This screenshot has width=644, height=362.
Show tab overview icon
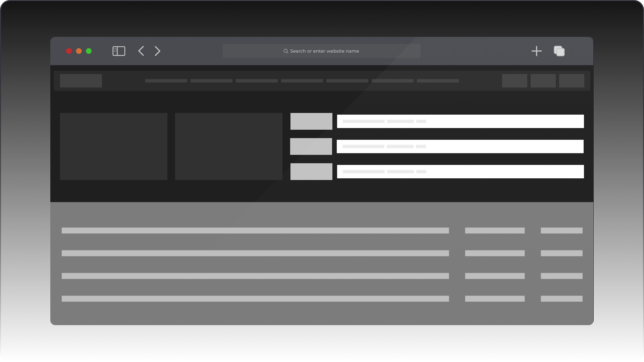pos(559,51)
